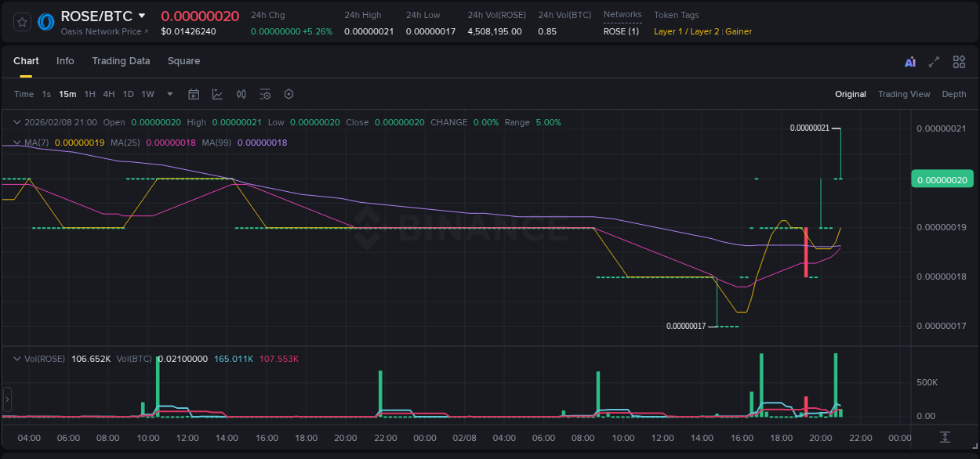The width and height of the screenshot is (980, 459).
Task: Collapse the MA indicator row chevron
Action: [x=16, y=143]
